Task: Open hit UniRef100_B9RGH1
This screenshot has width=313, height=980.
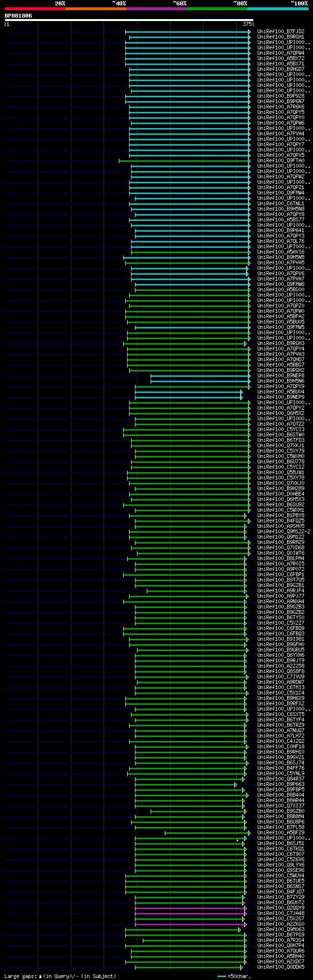Action: click(x=281, y=37)
